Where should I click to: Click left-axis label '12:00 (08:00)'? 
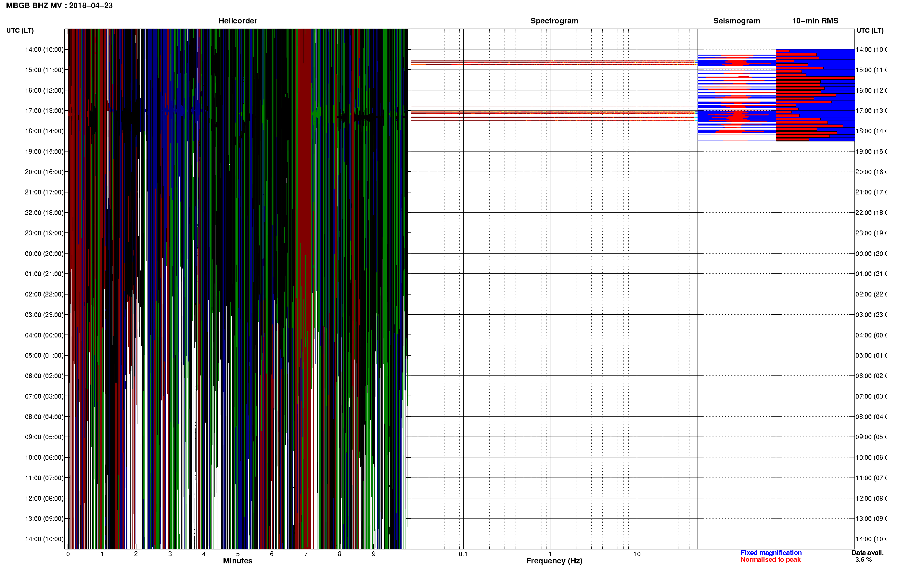tap(44, 498)
